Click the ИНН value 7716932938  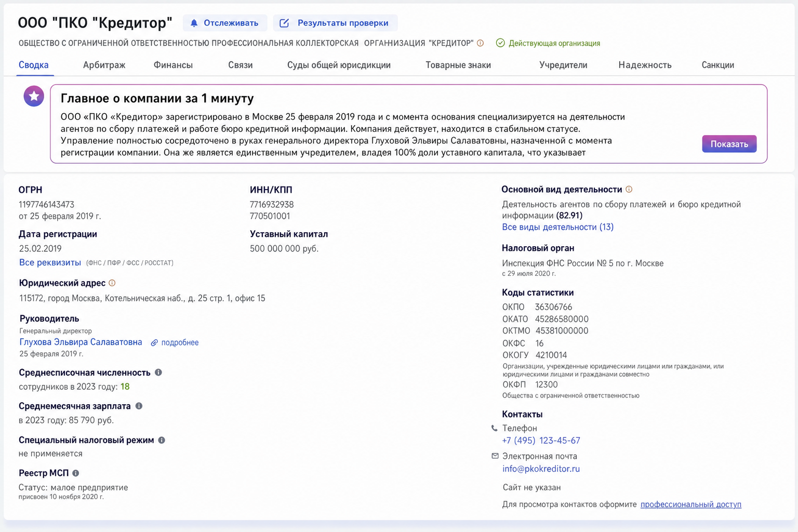tap(272, 205)
